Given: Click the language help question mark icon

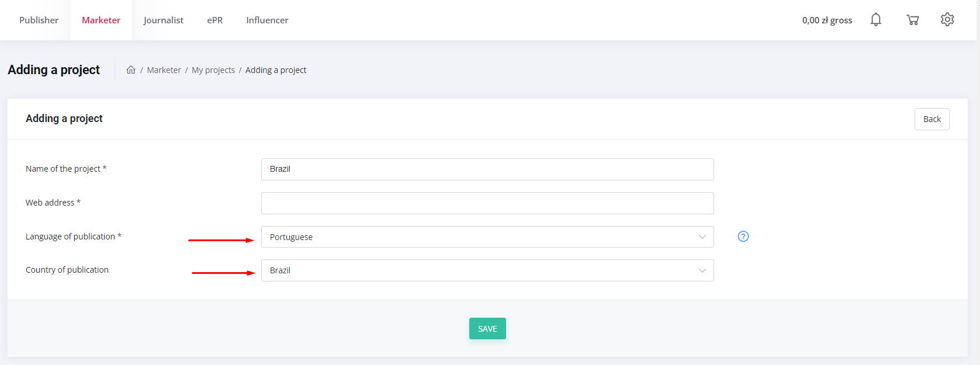Looking at the screenshot, I should 743,237.
